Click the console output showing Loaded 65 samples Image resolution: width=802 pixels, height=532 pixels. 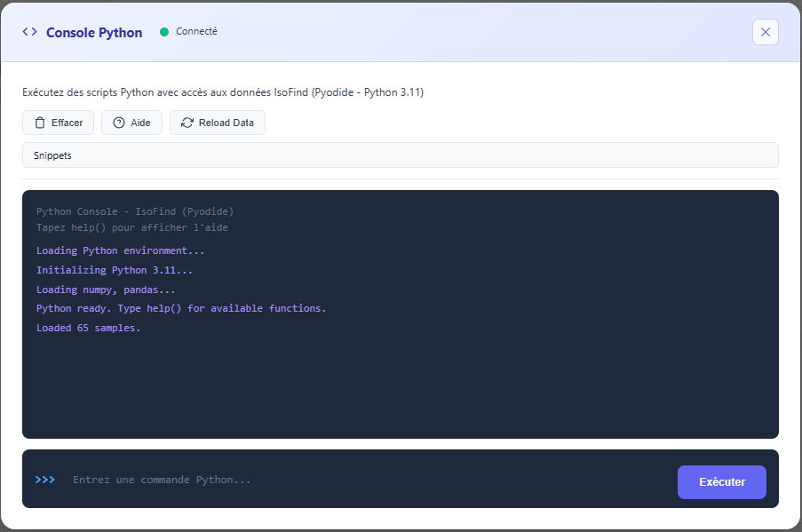(x=89, y=328)
